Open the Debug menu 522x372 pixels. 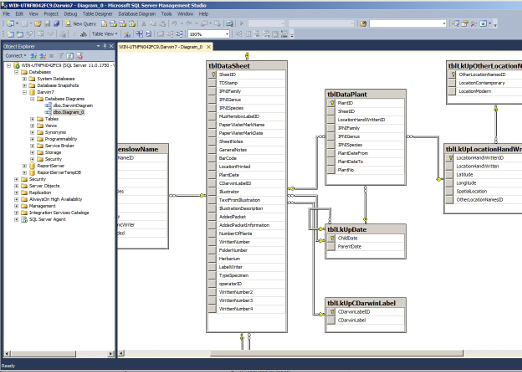pyautogui.click(x=70, y=14)
